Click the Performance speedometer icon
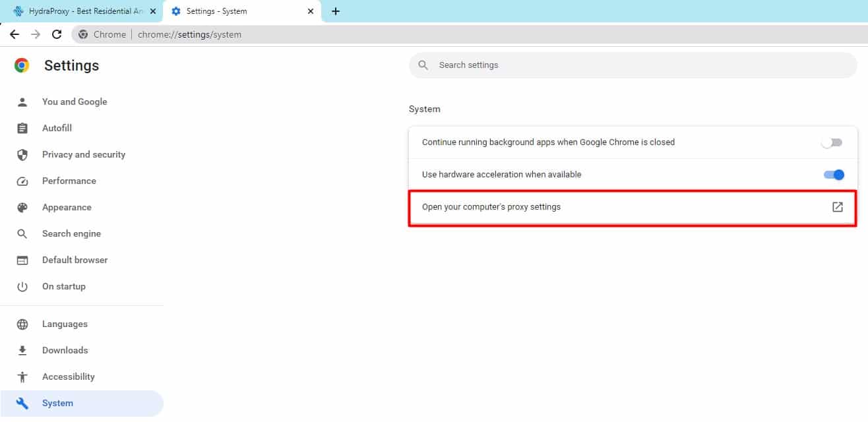Screen dimensions: 868x422 [x=23, y=181]
